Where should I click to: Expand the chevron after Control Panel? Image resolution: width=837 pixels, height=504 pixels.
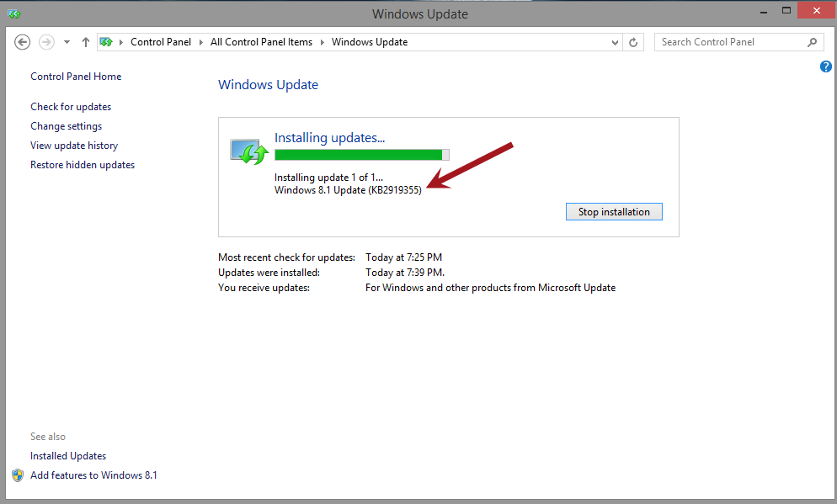pyautogui.click(x=201, y=42)
